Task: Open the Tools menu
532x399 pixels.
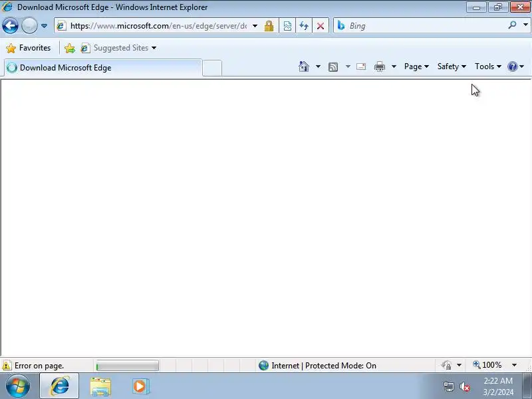Action: [488, 66]
